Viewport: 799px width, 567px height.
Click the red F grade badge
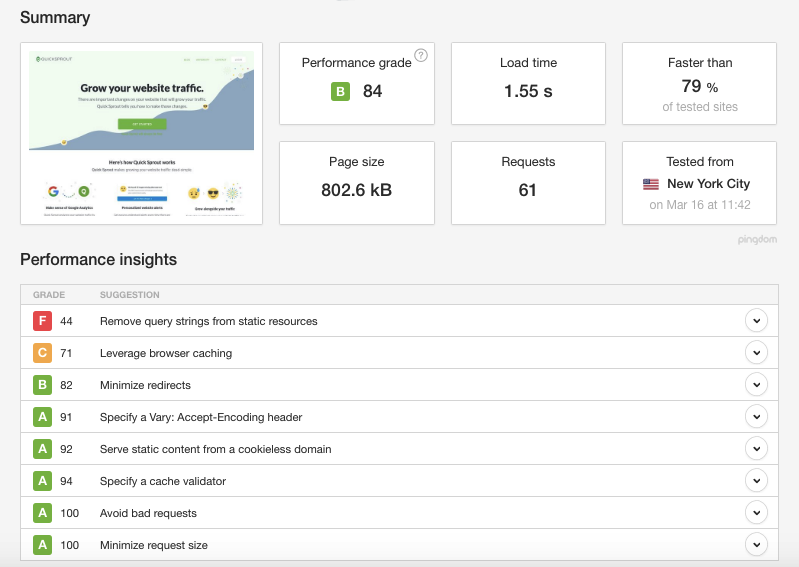[42, 321]
